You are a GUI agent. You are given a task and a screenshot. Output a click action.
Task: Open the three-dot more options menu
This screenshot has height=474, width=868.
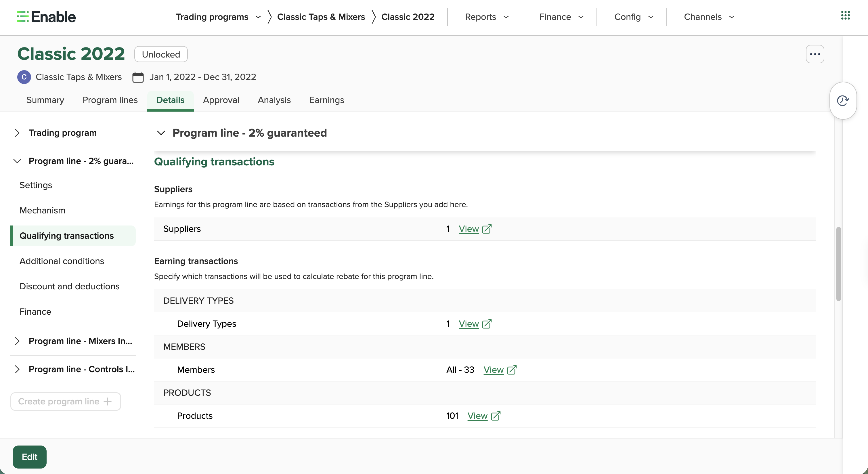(x=815, y=54)
